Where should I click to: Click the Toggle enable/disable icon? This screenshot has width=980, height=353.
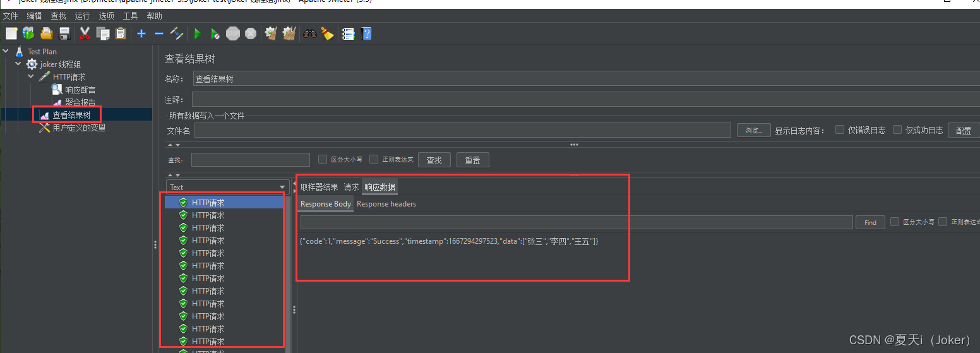click(x=177, y=33)
